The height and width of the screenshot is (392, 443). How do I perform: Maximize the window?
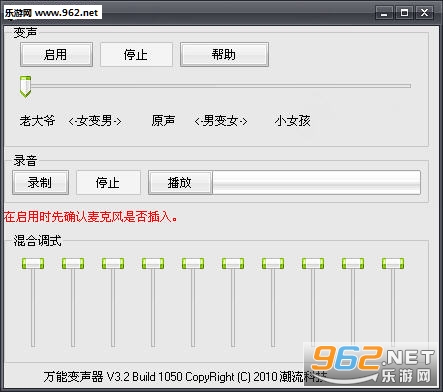(x=404, y=13)
